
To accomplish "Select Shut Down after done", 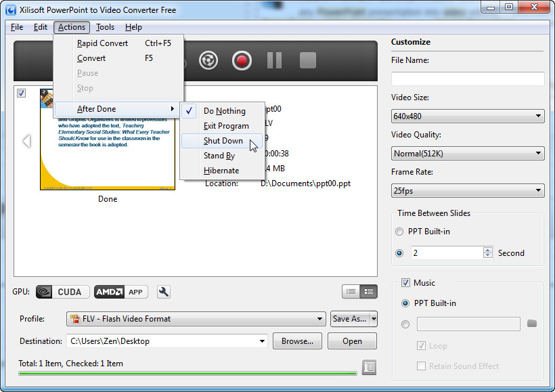I will point(222,141).
